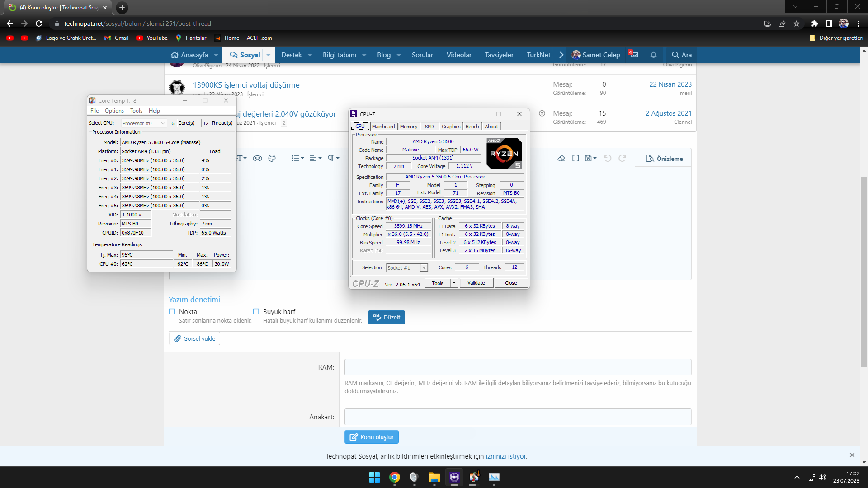Toggle BB code brackets icon
The width and height of the screenshot is (868, 488).
point(576,158)
